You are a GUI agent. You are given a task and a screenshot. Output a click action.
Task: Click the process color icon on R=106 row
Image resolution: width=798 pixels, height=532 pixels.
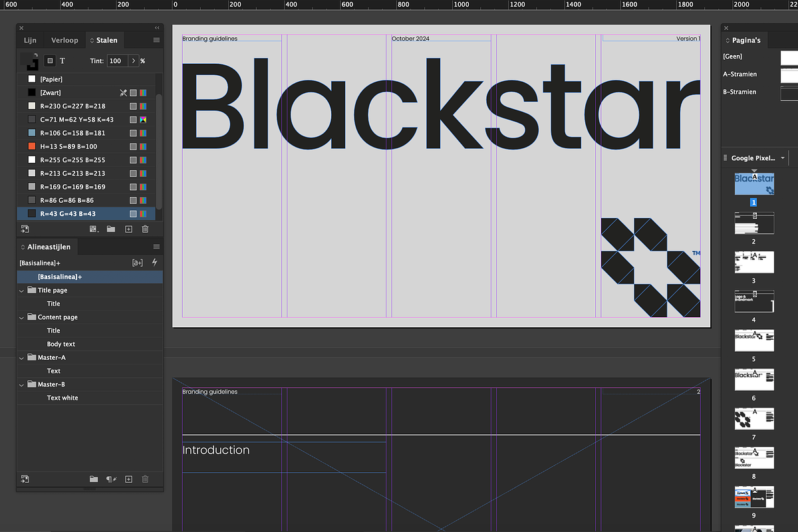133,133
